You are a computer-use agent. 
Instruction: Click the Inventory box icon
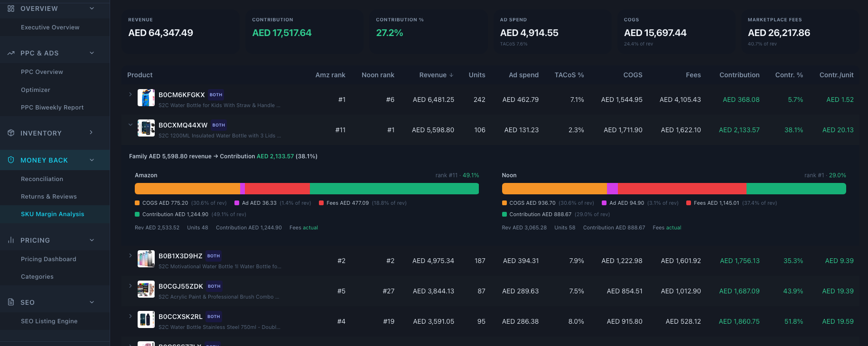coord(11,133)
